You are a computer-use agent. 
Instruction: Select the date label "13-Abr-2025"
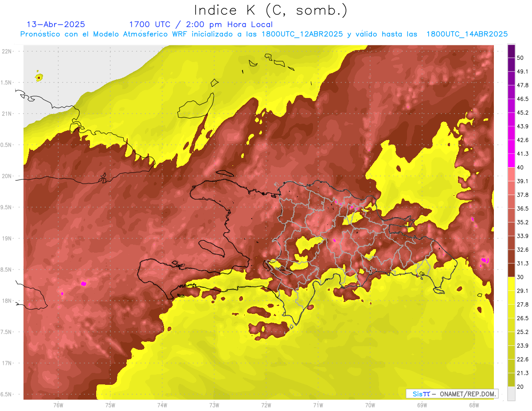[56, 24]
